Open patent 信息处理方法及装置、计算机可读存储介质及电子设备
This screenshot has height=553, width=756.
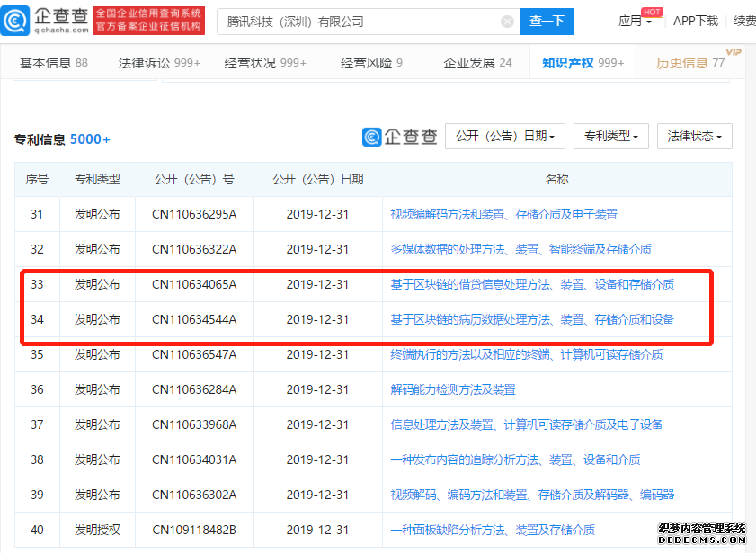pyautogui.click(x=527, y=424)
